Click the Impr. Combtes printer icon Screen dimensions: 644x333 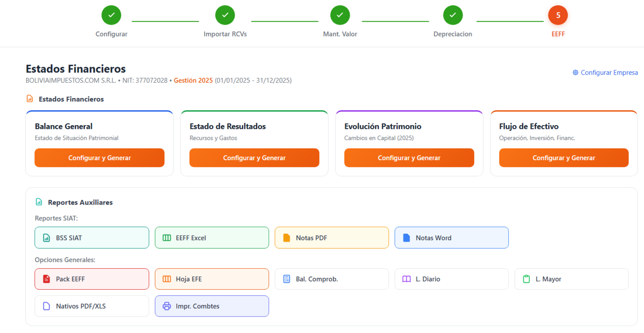point(167,306)
